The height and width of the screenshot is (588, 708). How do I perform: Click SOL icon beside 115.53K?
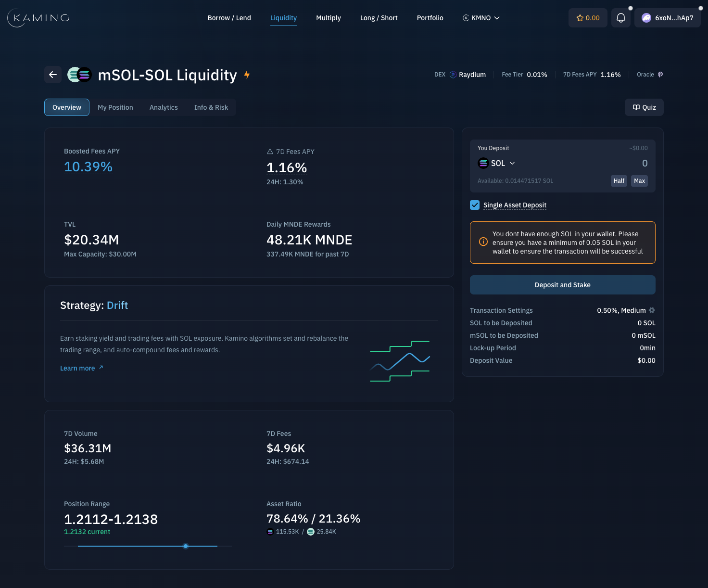point(270,532)
